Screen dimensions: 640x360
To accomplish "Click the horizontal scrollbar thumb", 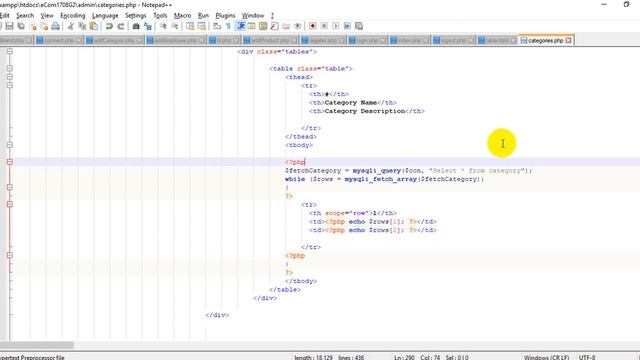I will [x=37, y=345].
